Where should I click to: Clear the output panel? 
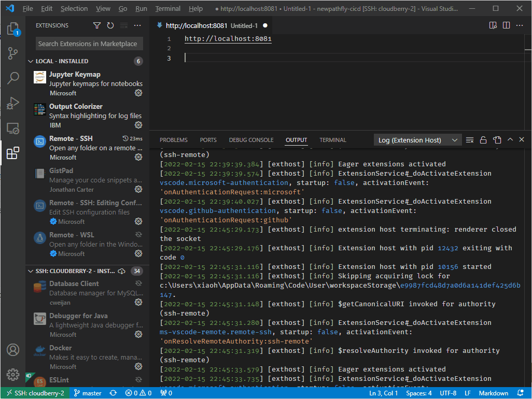(470, 140)
